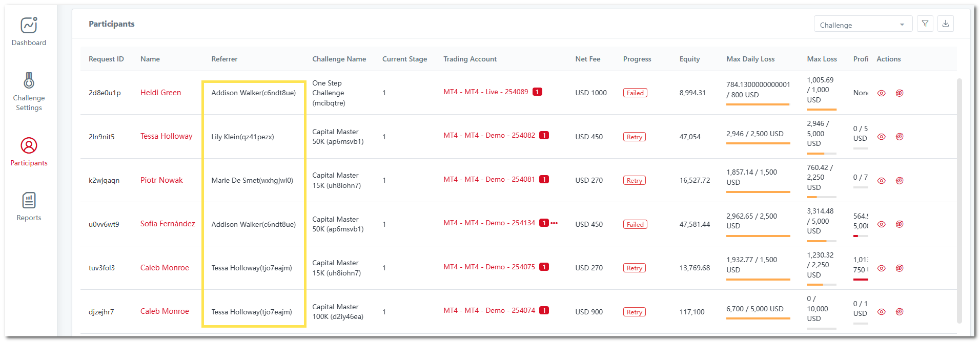The image size is (980, 342).
Task: Expand three dots next to account 254134
Action: (x=554, y=223)
